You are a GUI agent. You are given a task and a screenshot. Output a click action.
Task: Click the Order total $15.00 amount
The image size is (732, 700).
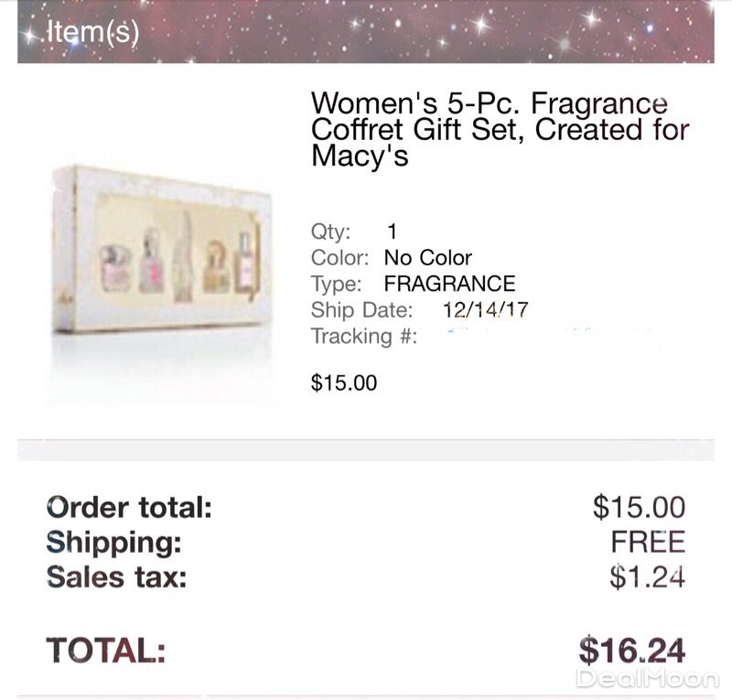pyautogui.click(x=639, y=506)
